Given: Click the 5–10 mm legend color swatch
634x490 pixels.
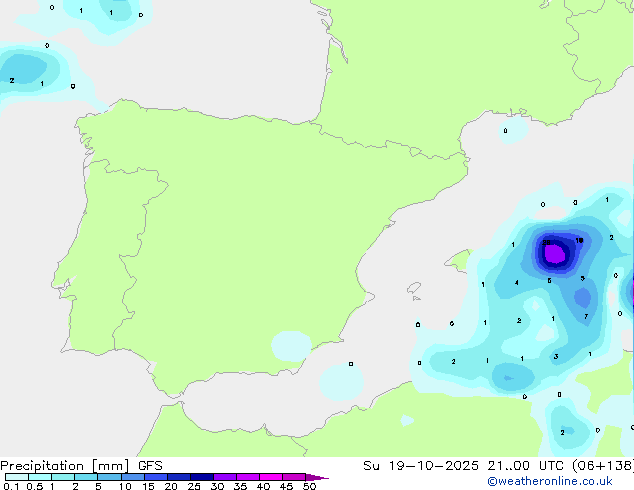Looking at the screenshot, I should 109,477.
